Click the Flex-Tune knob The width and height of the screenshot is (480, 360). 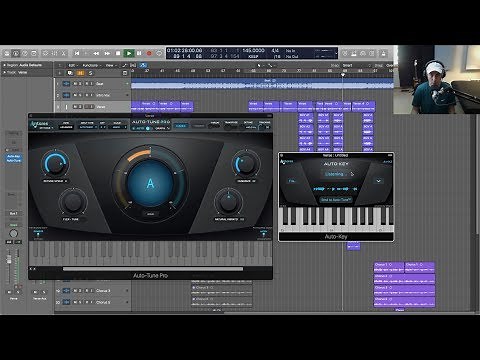tap(73, 201)
